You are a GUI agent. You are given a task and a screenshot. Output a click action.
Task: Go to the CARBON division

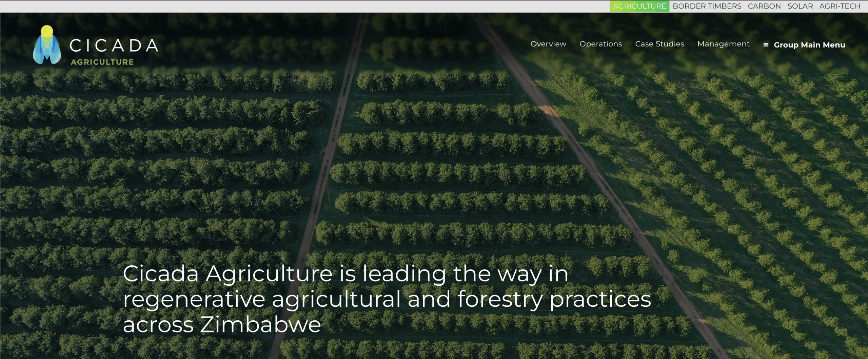click(x=764, y=6)
